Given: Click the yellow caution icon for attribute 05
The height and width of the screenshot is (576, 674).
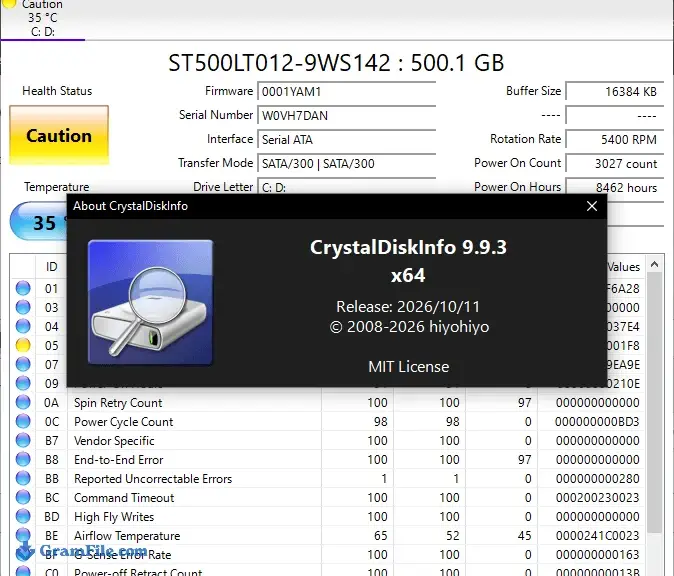Looking at the screenshot, I should [x=23, y=345].
